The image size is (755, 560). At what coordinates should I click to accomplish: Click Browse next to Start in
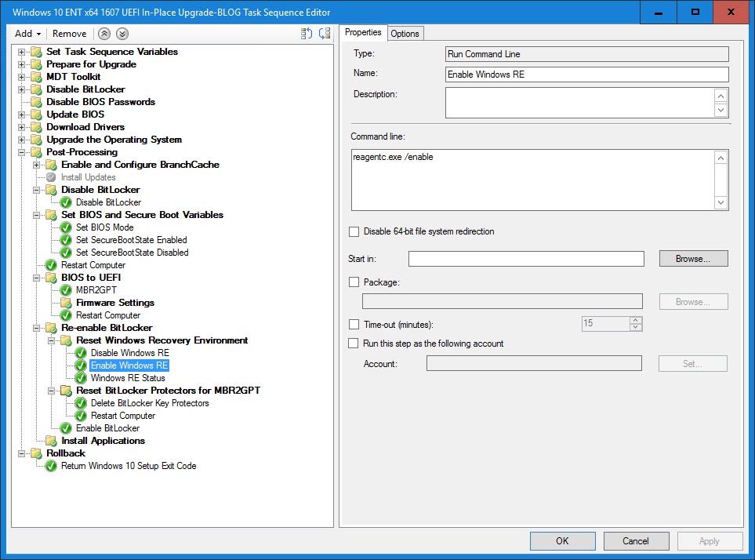[x=693, y=259]
